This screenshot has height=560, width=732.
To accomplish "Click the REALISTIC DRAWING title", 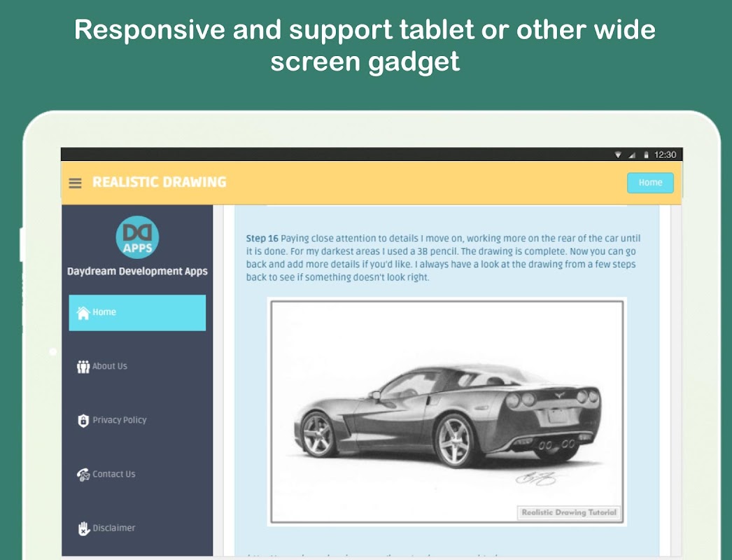I will point(159,182).
